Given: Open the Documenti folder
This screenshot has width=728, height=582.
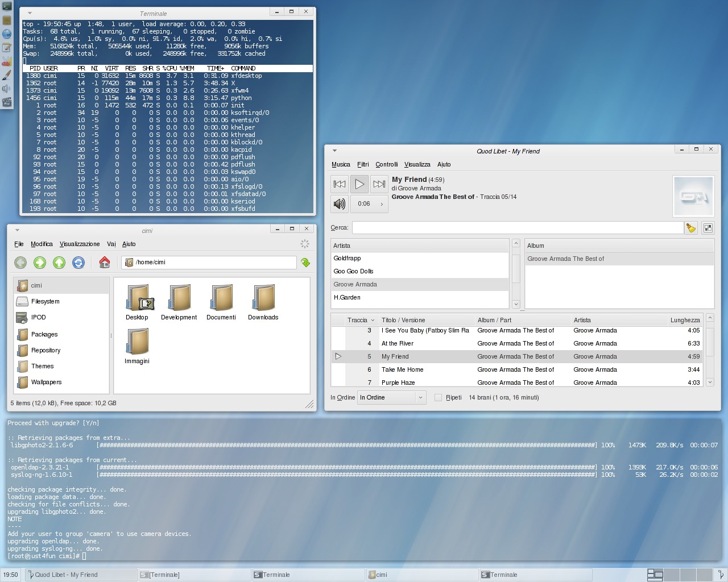Looking at the screenshot, I should [x=221, y=302].
